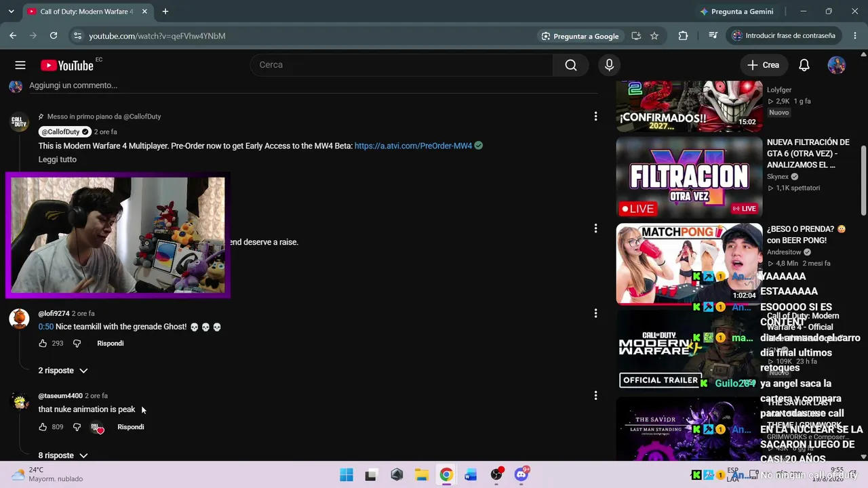This screenshot has width=868, height=488.
Task: Go back with browser back arrow
Action: (x=13, y=36)
